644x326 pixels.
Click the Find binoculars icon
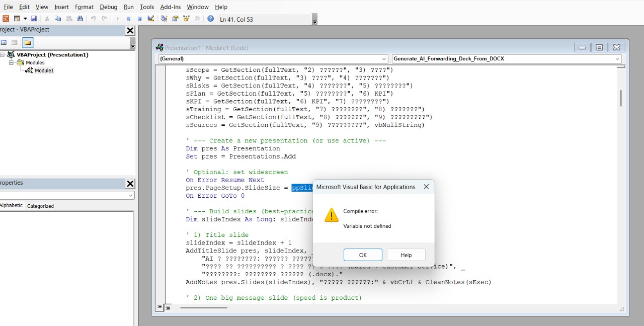pos(80,19)
